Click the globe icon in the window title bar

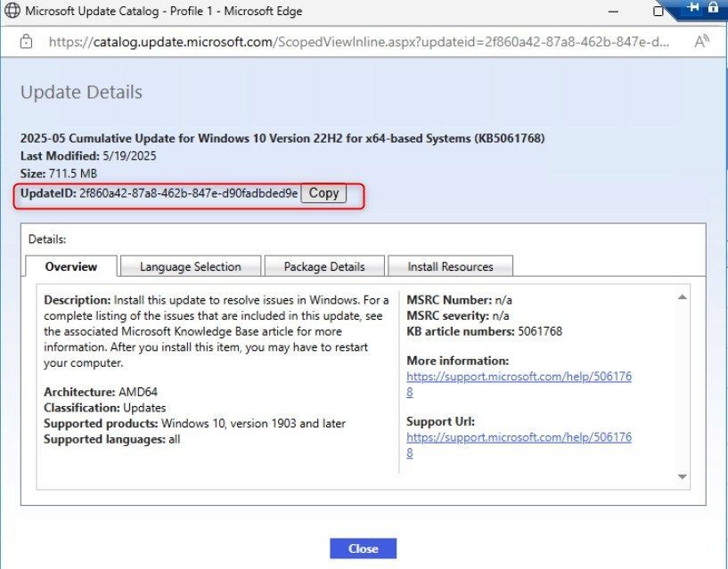[14, 11]
